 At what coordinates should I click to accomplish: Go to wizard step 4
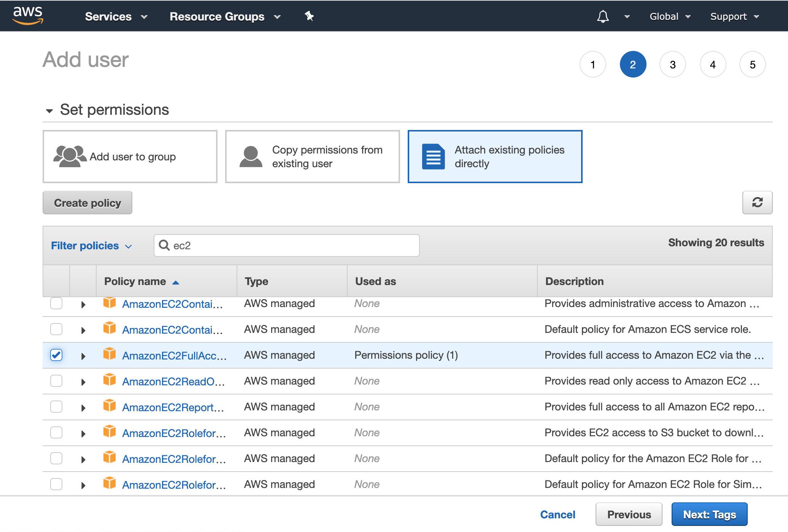click(x=713, y=64)
